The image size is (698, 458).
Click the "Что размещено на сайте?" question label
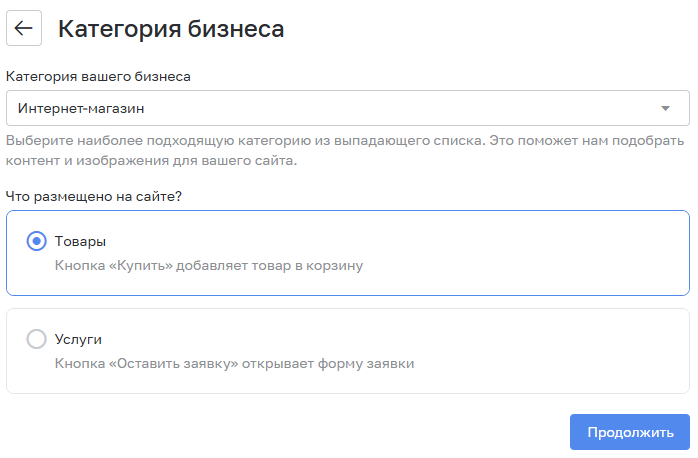click(x=94, y=196)
